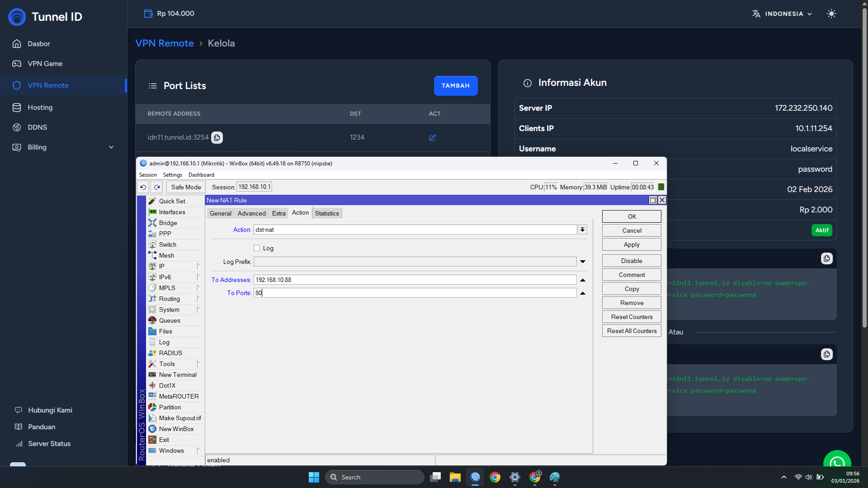Screen dimensions: 868x488
Task: Copy the remote address idn11.tunnel.id:3254
Action: coord(217,137)
